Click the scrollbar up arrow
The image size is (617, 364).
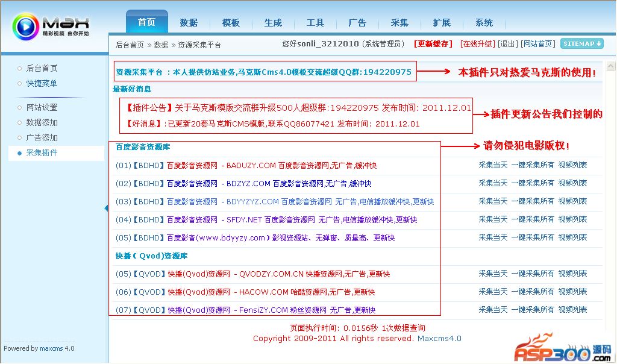click(x=610, y=66)
